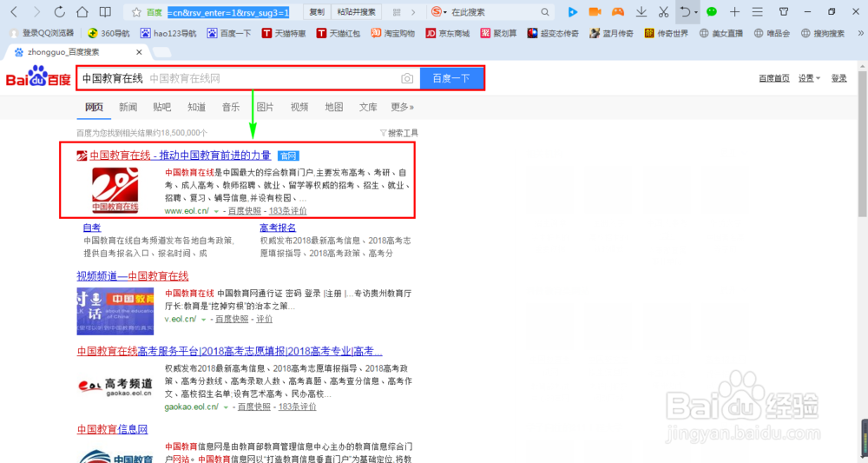Bookmark this page with the star icon
The image size is (868, 463).
pyautogui.click(x=136, y=12)
